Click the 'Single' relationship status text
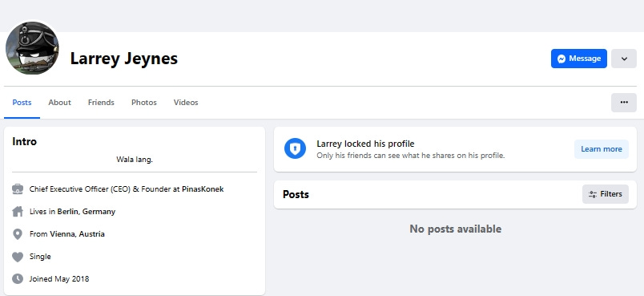The image size is (644, 296). (x=40, y=257)
